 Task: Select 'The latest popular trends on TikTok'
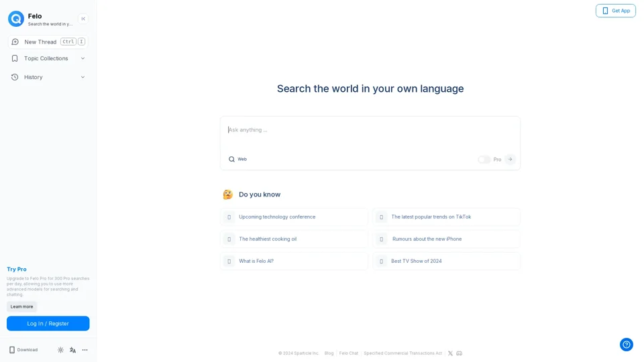(446, 217)
